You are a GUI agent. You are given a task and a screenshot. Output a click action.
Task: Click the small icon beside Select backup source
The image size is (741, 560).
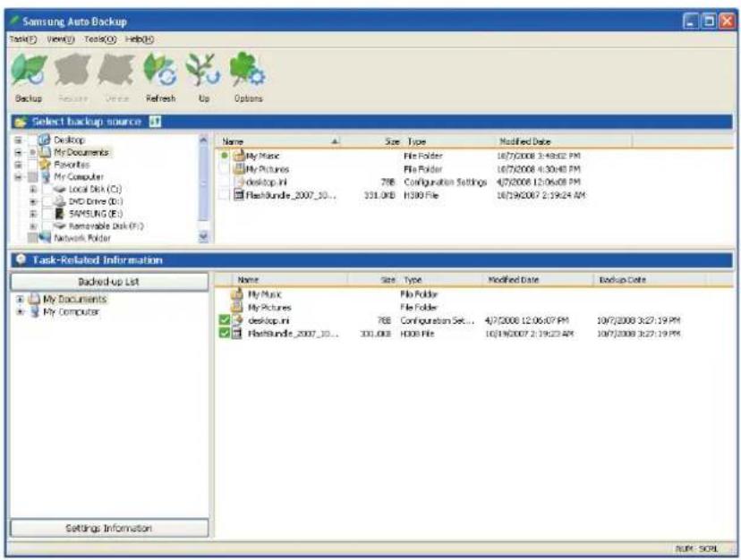coord(155,122)
